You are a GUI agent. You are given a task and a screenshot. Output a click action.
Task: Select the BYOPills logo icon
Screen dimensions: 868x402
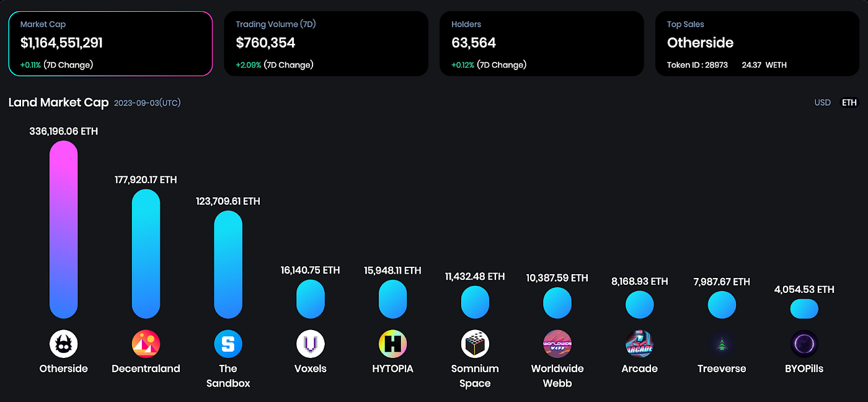(x=804, y=344)
